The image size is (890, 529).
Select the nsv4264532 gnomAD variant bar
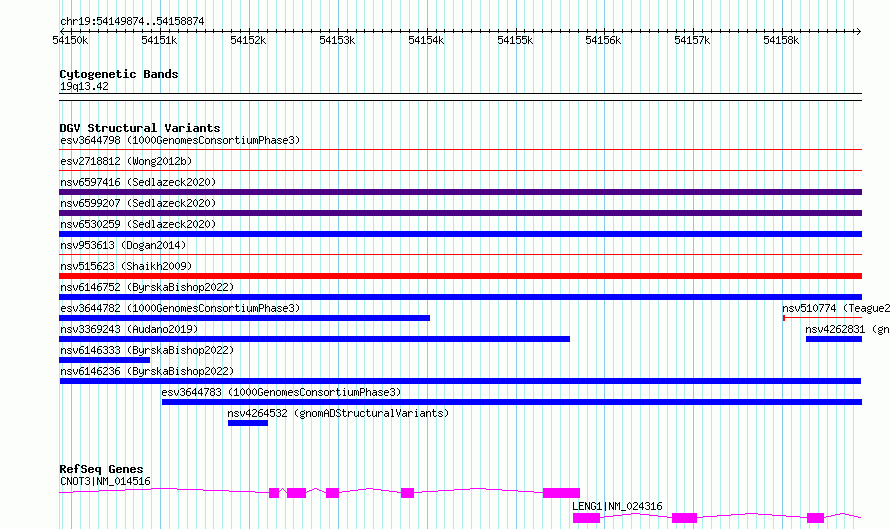[247, 423]
